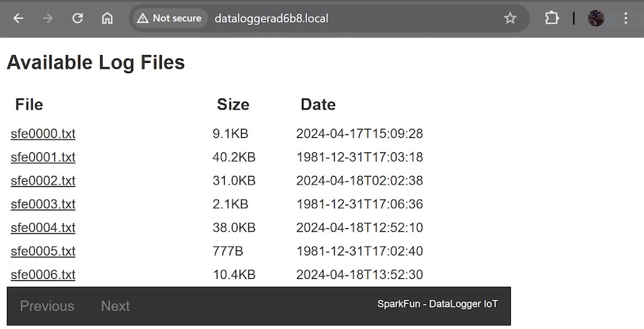Go back with the browser back arrow

tap(18, 18)
